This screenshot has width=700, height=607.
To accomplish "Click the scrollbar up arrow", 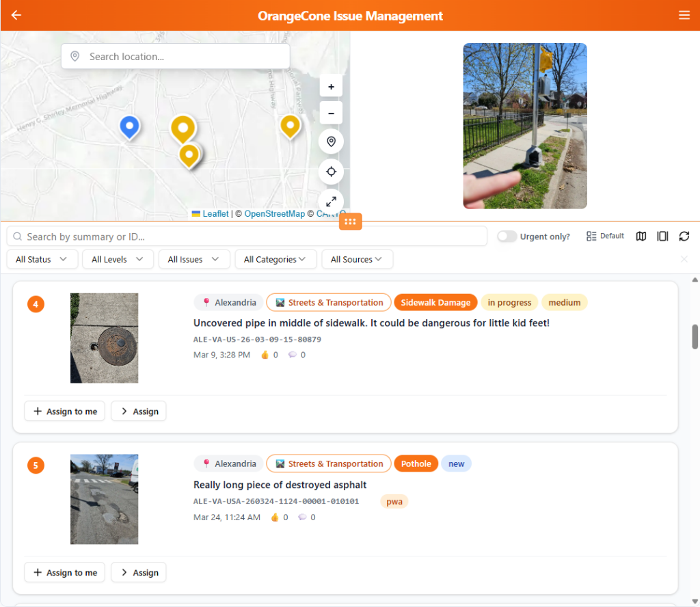I will pyautogui.click(x=695, y=280).
